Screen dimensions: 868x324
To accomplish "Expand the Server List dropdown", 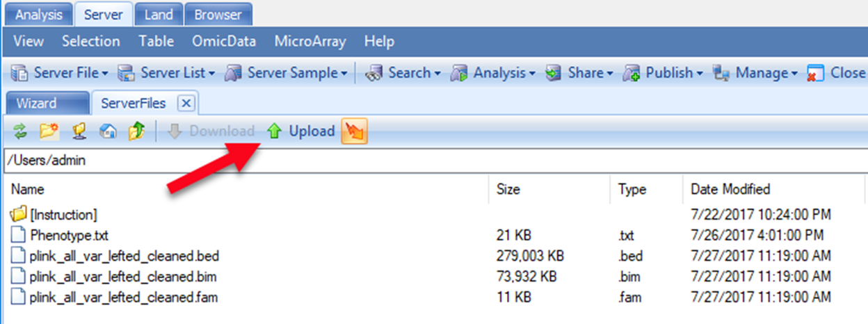I will [x=167, y=72].
